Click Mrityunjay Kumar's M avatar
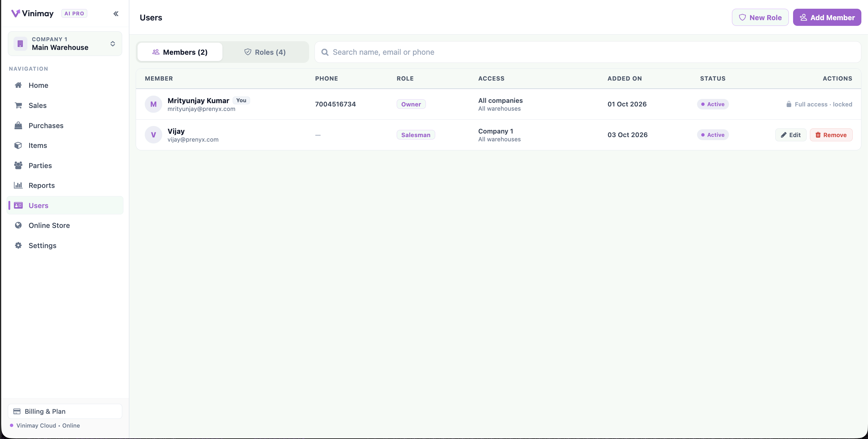Screen dimensions: 868x439 (153, 104)
